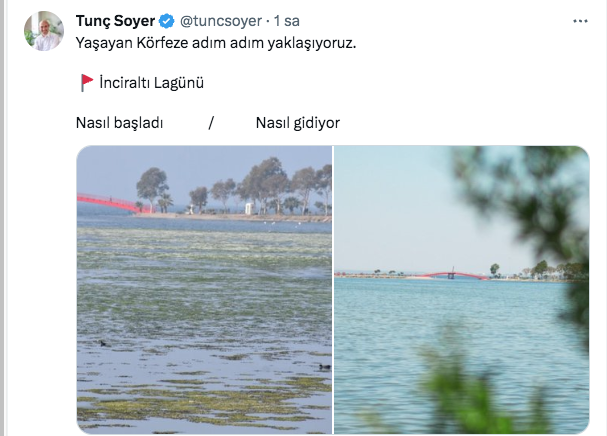The image size is (607, 436).
Task: Click the blue verified badge icon
Action: 167,21
